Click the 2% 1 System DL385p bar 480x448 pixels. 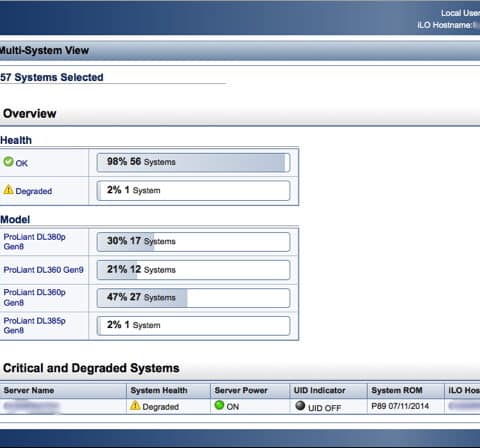click(x=193, y=326)
